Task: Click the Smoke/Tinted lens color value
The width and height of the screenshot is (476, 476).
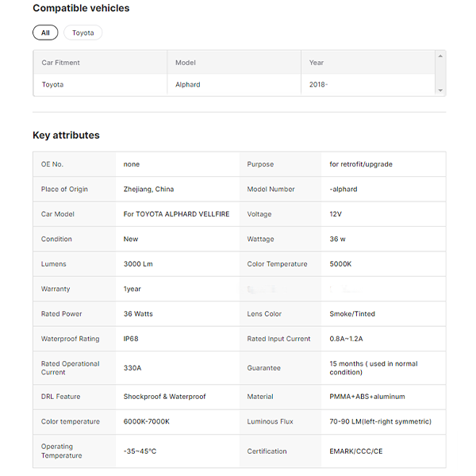Action: pos(352,314)
